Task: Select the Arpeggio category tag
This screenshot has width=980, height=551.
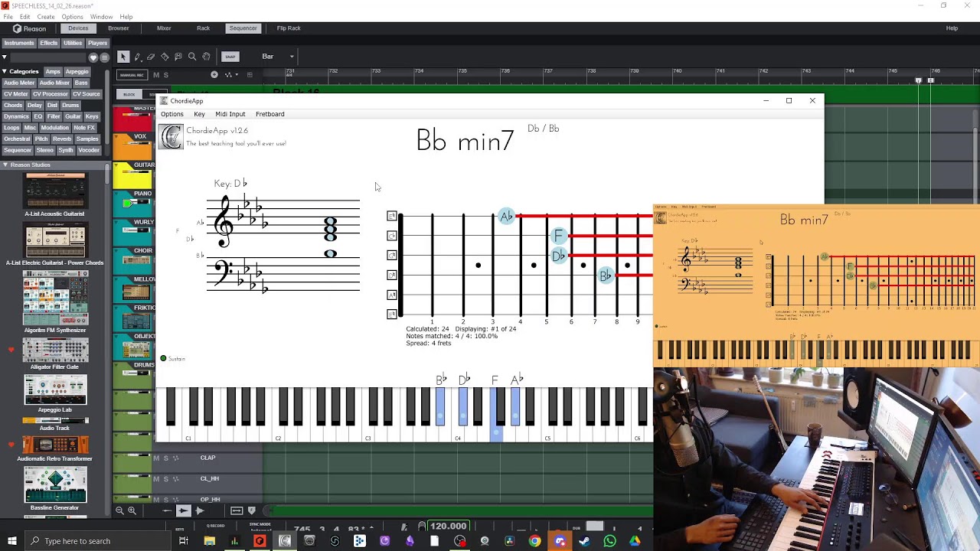Action: [x=77, y=71]
